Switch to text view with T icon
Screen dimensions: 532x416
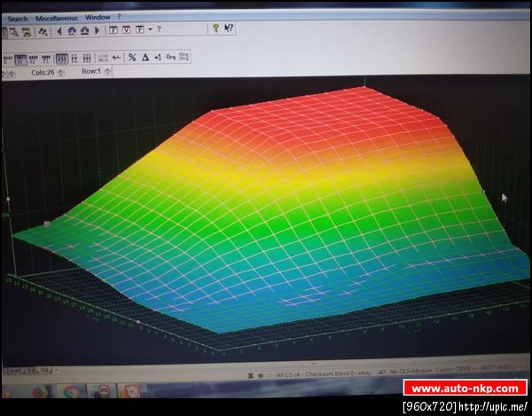point(113,30)
